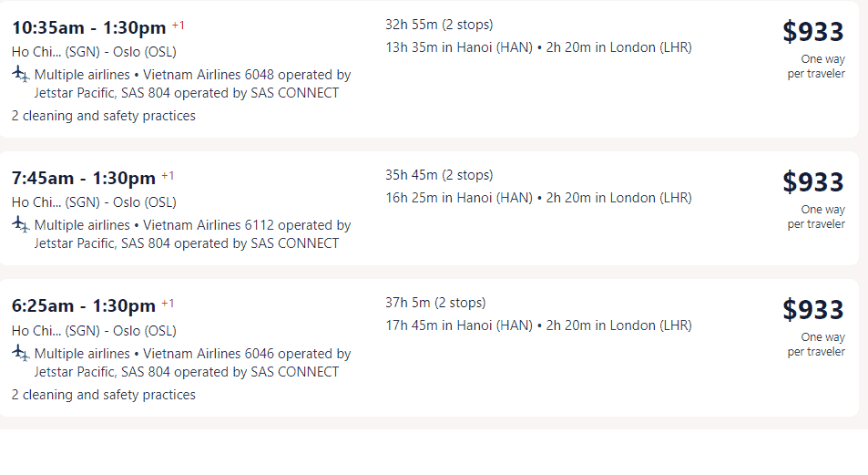Open third flight's cleaning and safety practices

pos(104,395)
